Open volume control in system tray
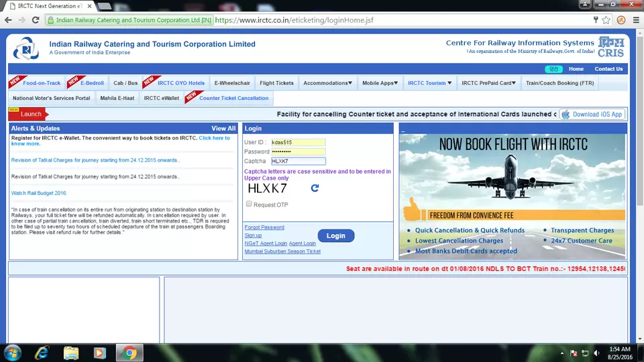 pyautogui.click(x=597, y=353)
